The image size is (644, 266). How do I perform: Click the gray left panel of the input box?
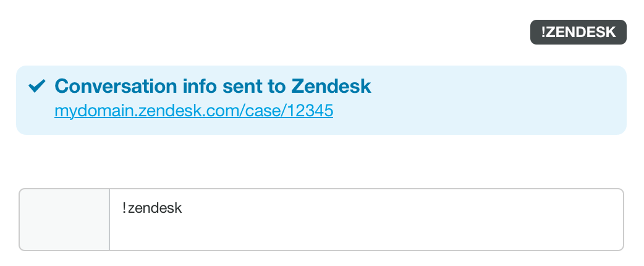point(64,220)
